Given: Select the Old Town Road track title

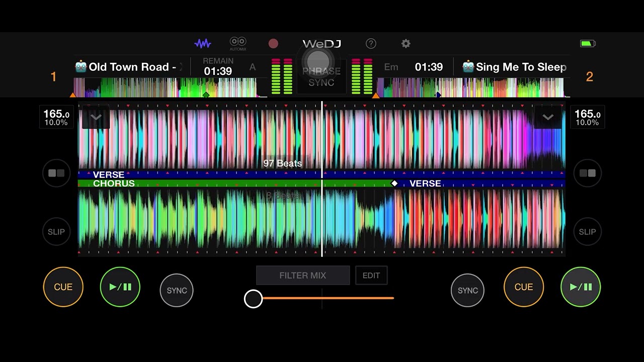Looking at the screenshot, I should click(x=128, y=67).
